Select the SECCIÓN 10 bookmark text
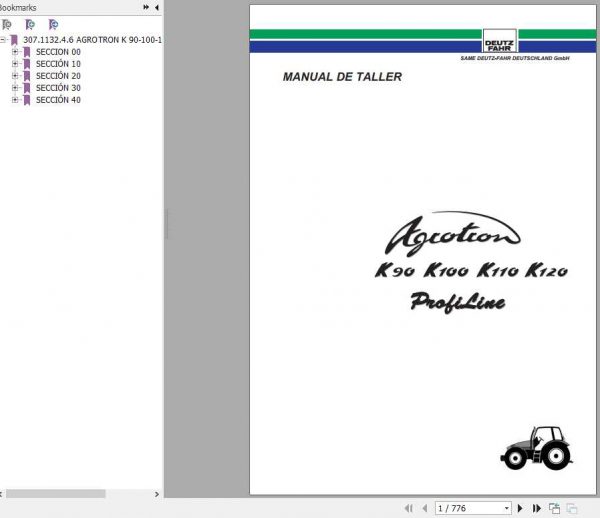This screenshot has width=600, height=518. click(58, 64)
